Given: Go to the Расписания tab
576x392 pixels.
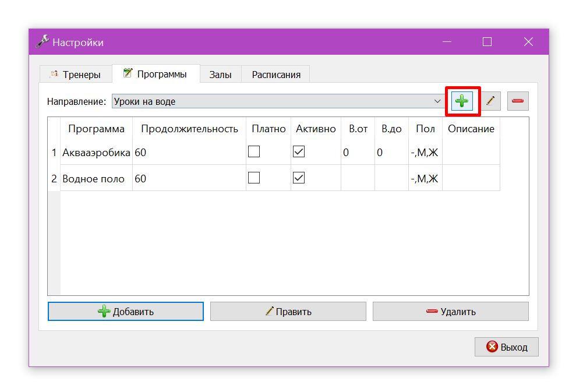Looking at the screenshot, I should coord(276,75).
